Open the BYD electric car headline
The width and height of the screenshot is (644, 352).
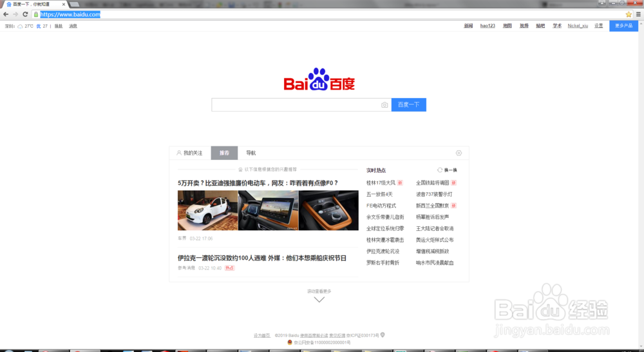tap(258, 183)
